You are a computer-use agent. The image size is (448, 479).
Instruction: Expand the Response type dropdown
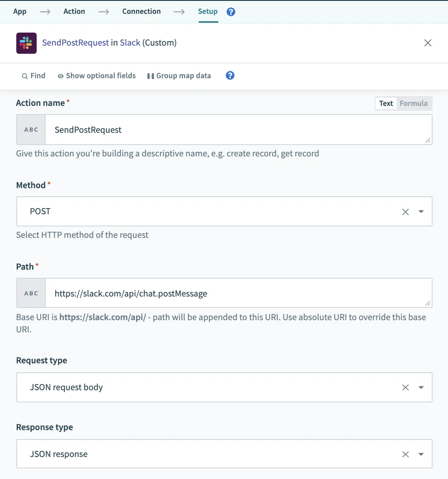coord(421,455)
